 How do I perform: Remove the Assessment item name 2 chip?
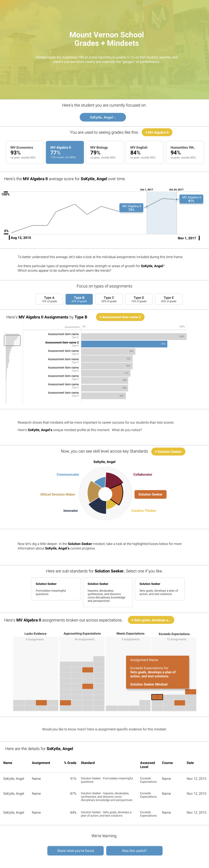click(x=120, y=317)
